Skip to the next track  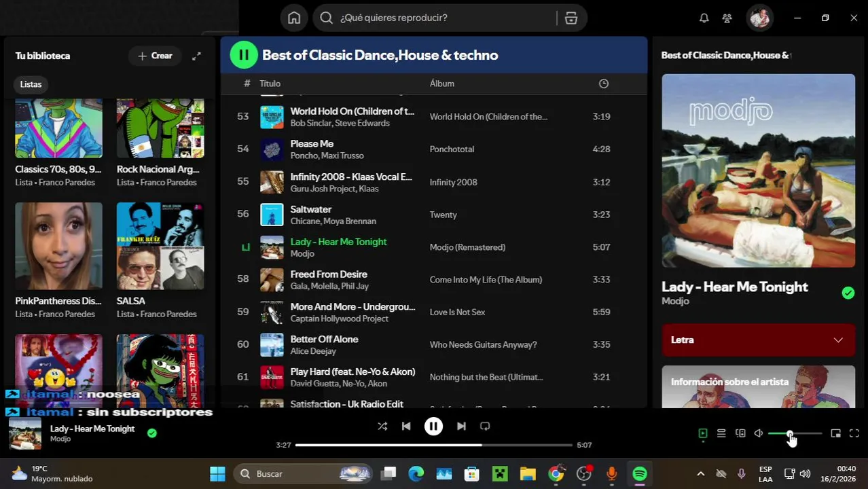461,427
